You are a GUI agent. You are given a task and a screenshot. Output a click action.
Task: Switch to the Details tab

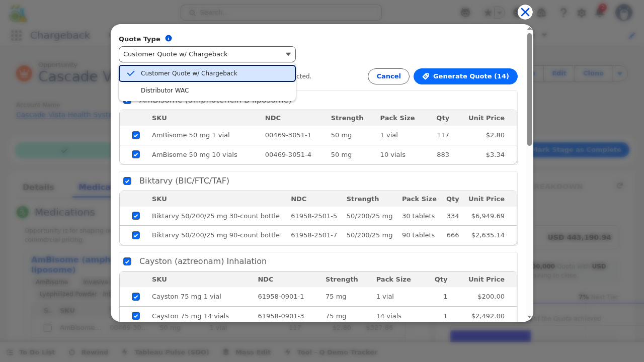tap(38, 187)
